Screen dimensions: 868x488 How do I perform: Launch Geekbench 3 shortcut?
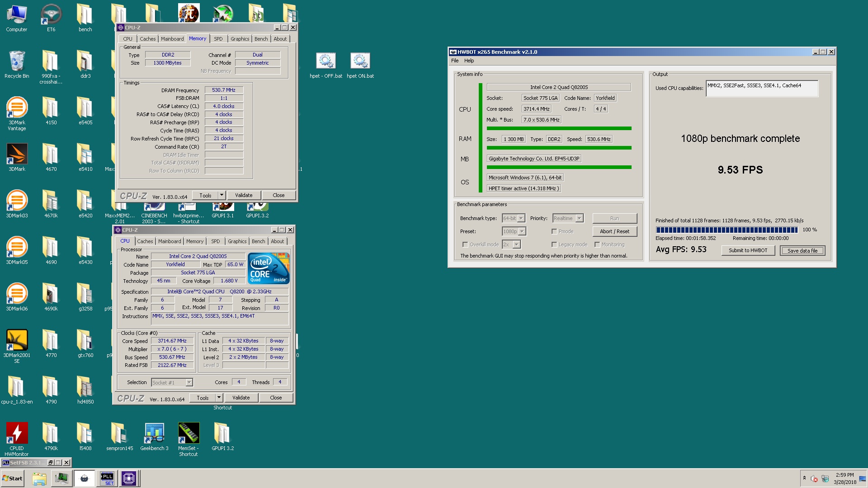(154, 437)
